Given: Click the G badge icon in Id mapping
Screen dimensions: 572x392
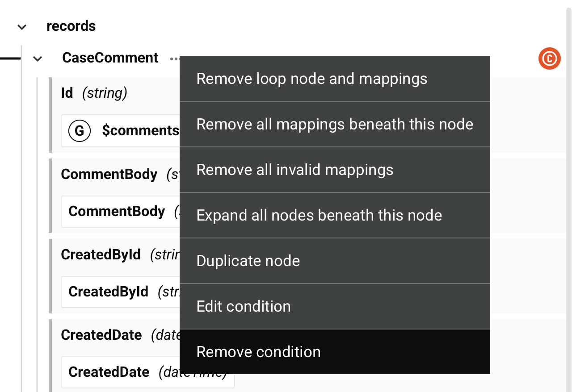Looking at the screenshot, I should pyautogui.click(x=79, y=131).
